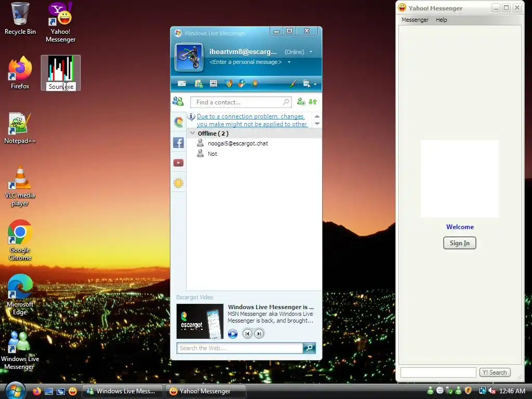Select the Firefox desktop shortcut
Viewport: 532px width, 399px height.
pos(20,73)
